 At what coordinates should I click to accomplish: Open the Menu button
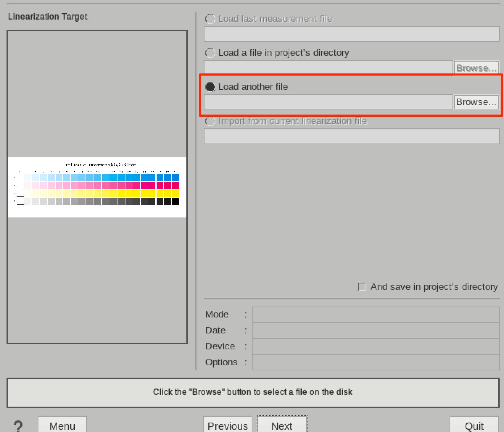(62, 426)
